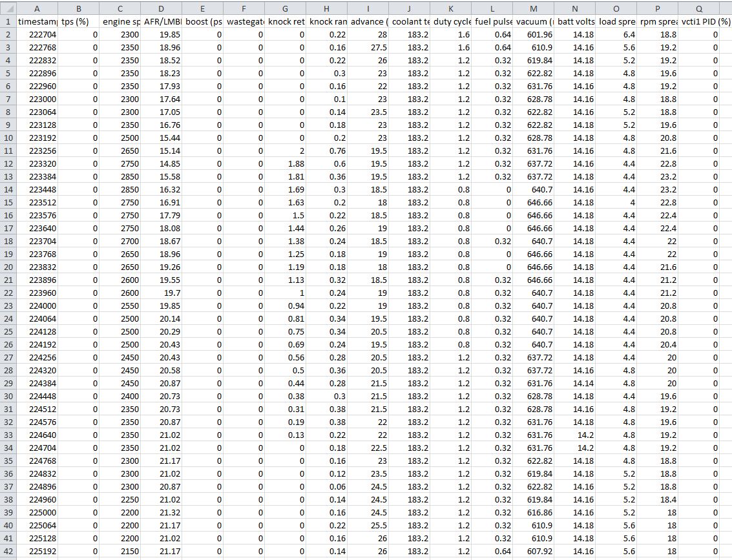Click the timestamp cell 225192
Screen dimensions: 732x560
pyautogui.click(x=37, y=551)
